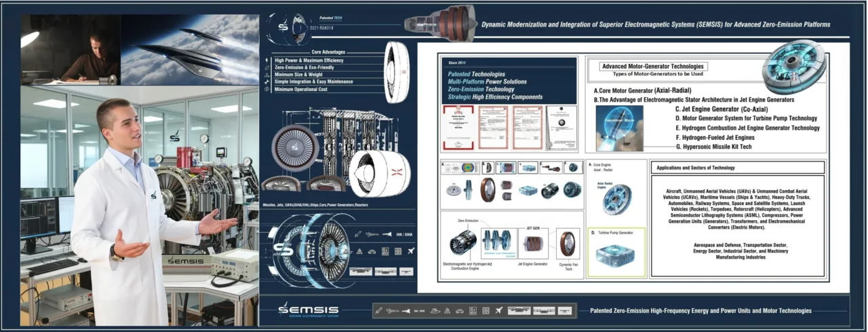Select the missile icon in the bottom icon strip

[380, 311]
